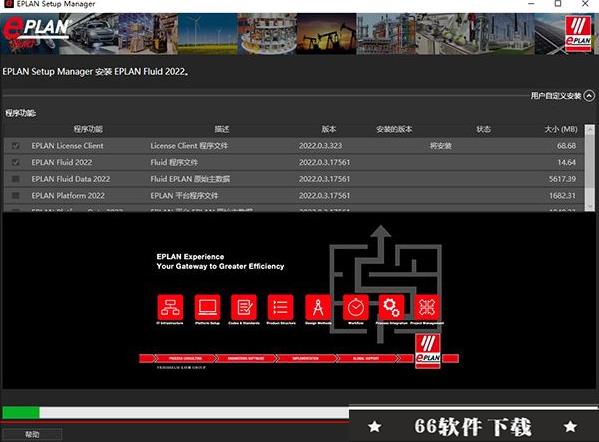
Task: Click the Fluid 程序文件 description cell
Action: [x=174, y=162]
